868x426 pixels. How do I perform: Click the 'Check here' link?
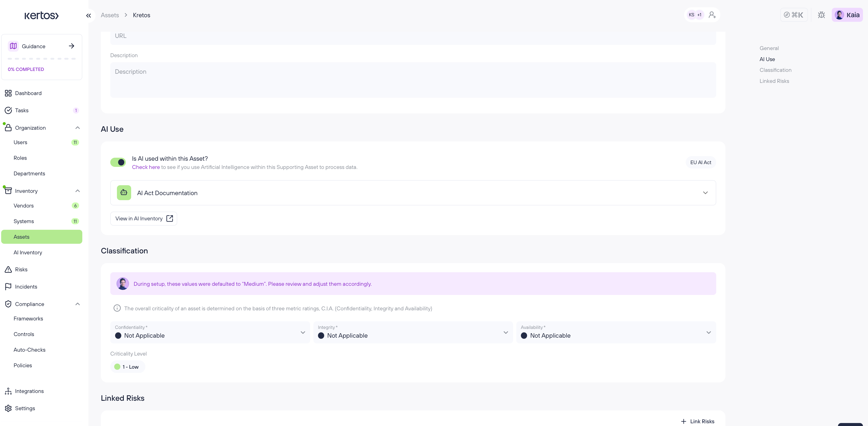pyautogui.click(x=146, y=167)
